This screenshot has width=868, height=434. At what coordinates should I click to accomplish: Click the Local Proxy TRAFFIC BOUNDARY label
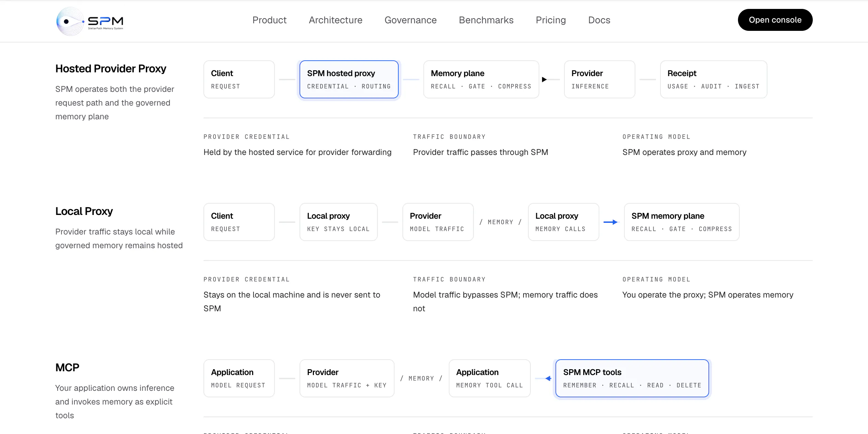coord(449,279)
